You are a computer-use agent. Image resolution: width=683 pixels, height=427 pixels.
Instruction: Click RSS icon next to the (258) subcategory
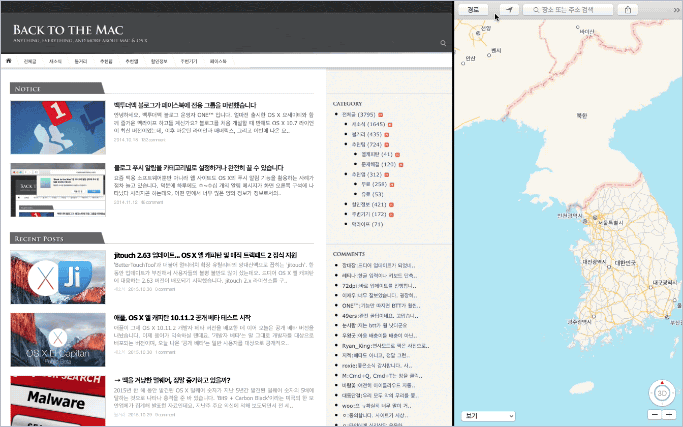(392, 185)
